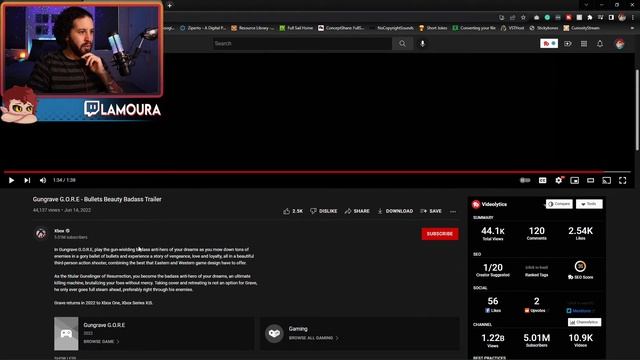Open the YouTube account avatar menu
The height and width of the screenshot is (360, 640).
(620, 44)
